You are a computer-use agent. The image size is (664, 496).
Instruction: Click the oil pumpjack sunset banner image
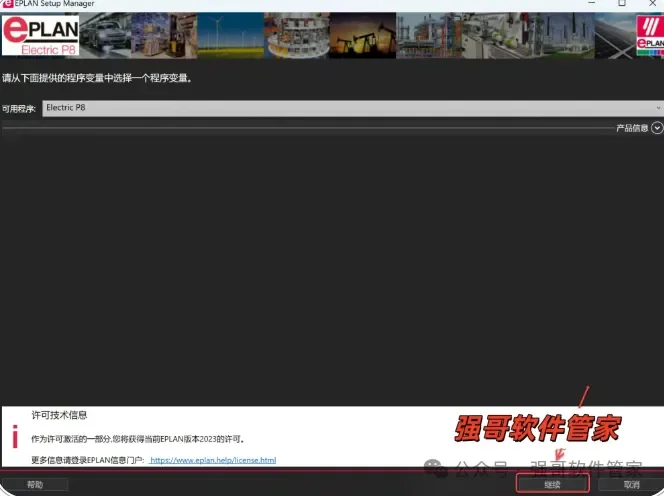tap(362, 36)
